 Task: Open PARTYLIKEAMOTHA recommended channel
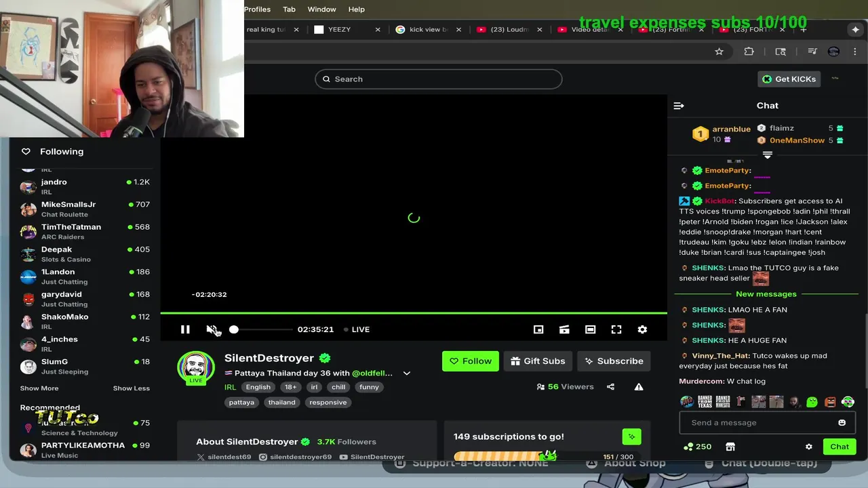85,450
